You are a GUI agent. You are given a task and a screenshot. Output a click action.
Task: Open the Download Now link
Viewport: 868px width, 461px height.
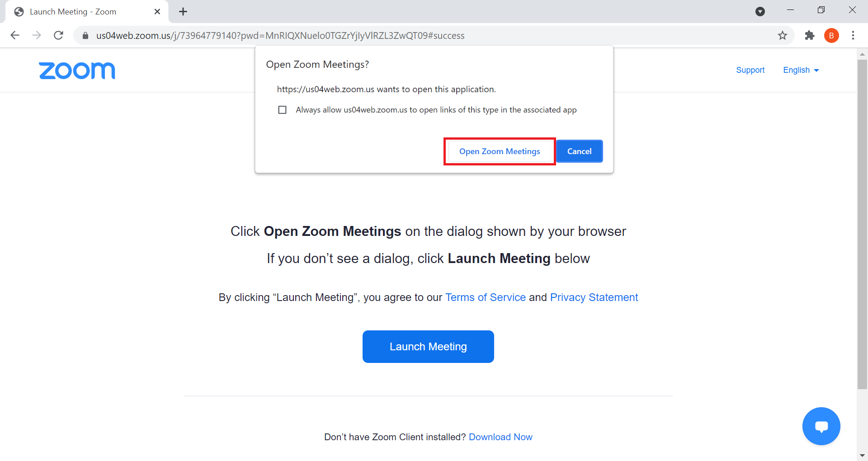click(500, 437)
